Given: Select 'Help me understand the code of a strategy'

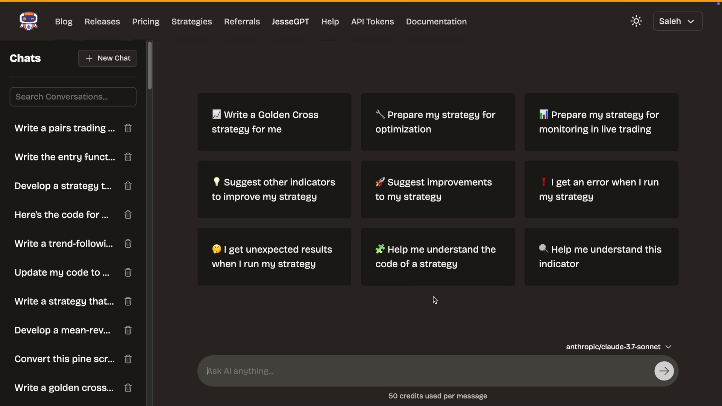Looking at the screenshot, I should pos(438,257).
